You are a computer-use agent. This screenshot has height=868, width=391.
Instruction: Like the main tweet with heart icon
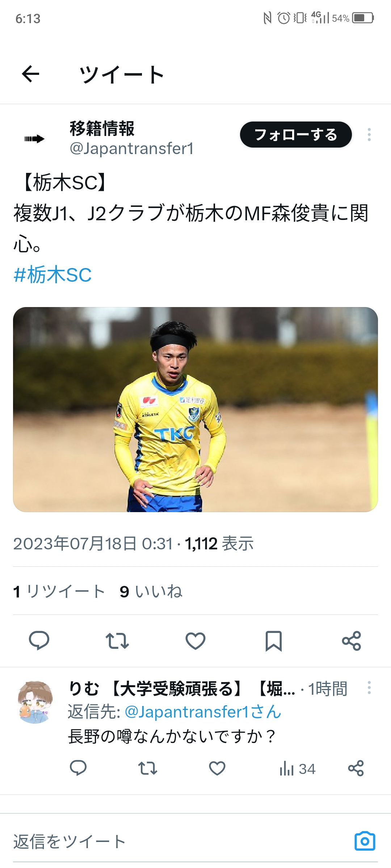[x=195, y=641]
